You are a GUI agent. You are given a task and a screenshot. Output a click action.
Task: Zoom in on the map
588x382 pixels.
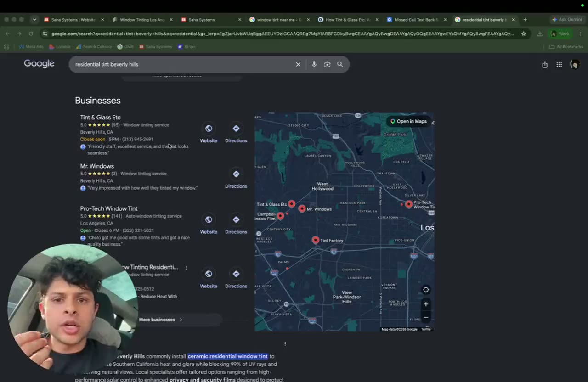[x=426, y=304]
